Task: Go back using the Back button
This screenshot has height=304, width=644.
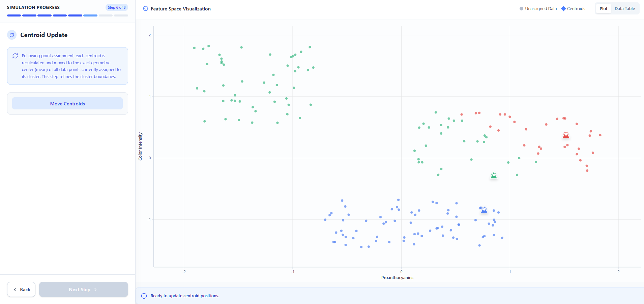Action: click(x=21, y=290)
